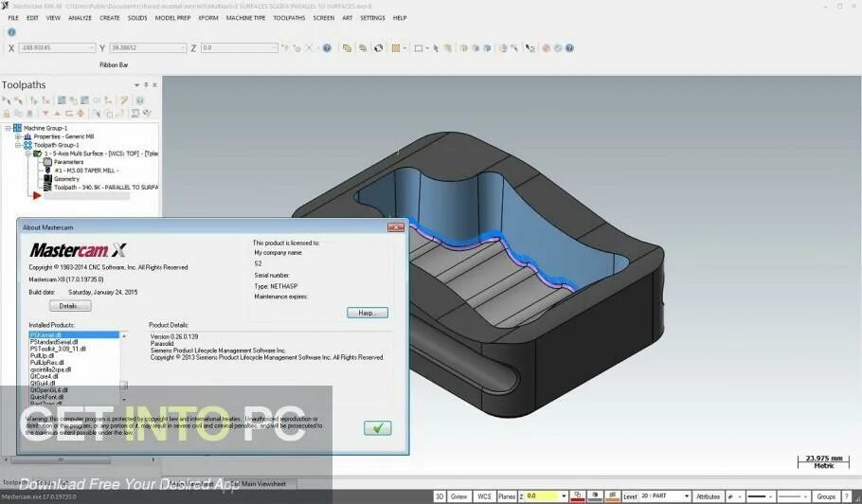Select #1 - M3.00 TAPER MILL tool item

86,171
